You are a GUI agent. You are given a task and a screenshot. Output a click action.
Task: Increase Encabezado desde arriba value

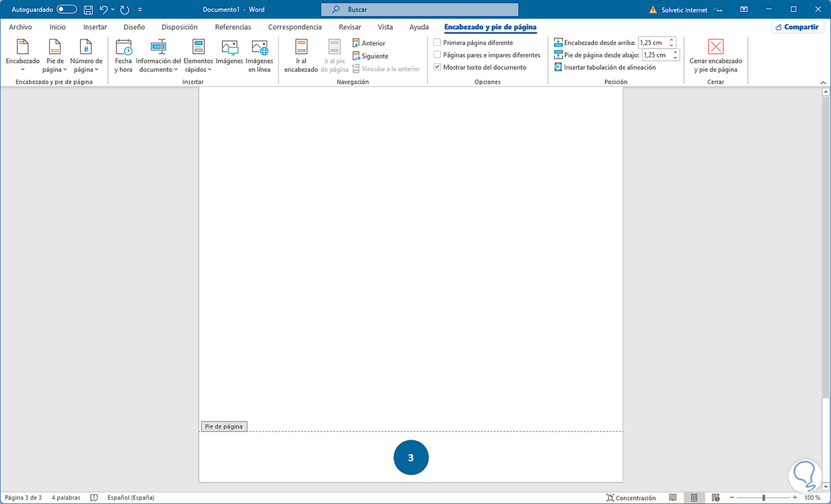pyautogui.click(x=672, y=40)
